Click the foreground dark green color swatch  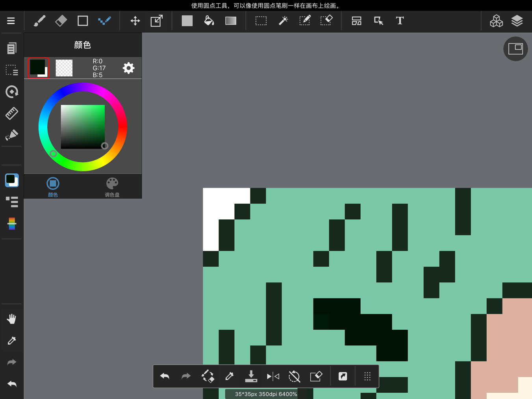[x=38, y=68]
